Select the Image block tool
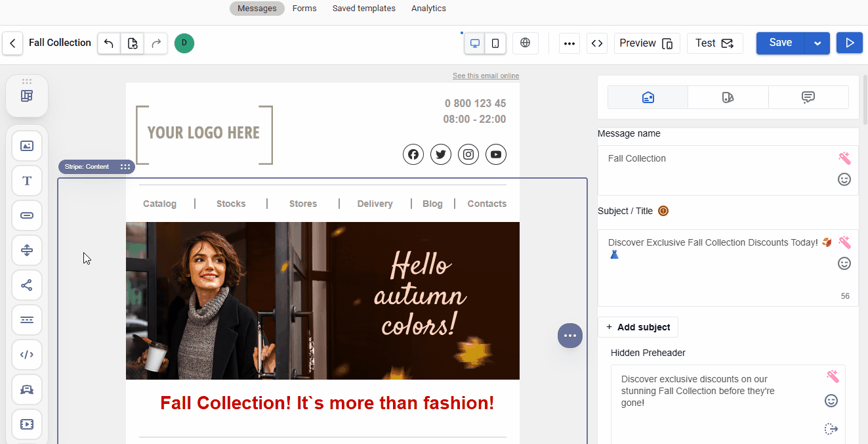 tap(27, 146)
